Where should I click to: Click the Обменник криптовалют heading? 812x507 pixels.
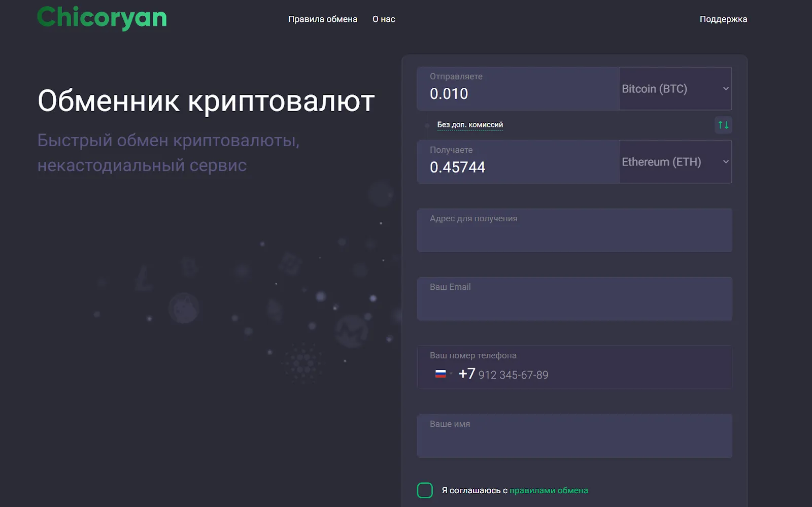[206, 100]
